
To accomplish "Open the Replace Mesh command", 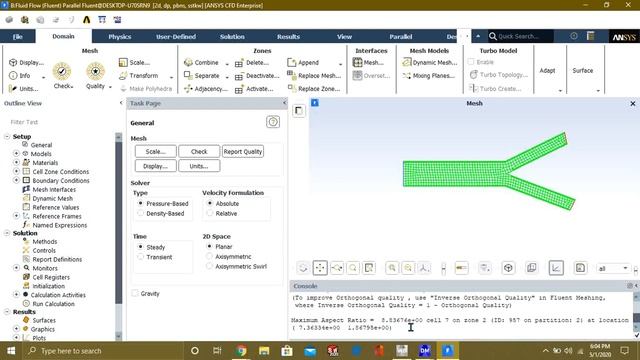I will click(314, 76).
